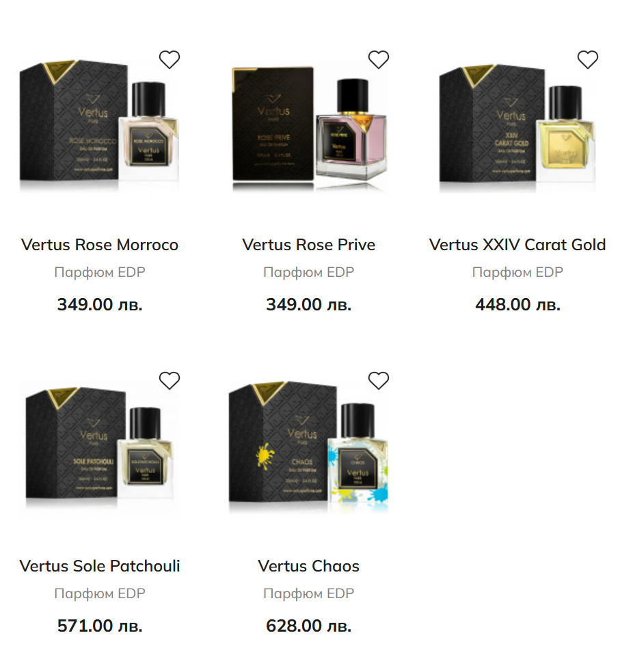
Task: Favorite the Vertus Rose Prive perfume
Action: 378,59
